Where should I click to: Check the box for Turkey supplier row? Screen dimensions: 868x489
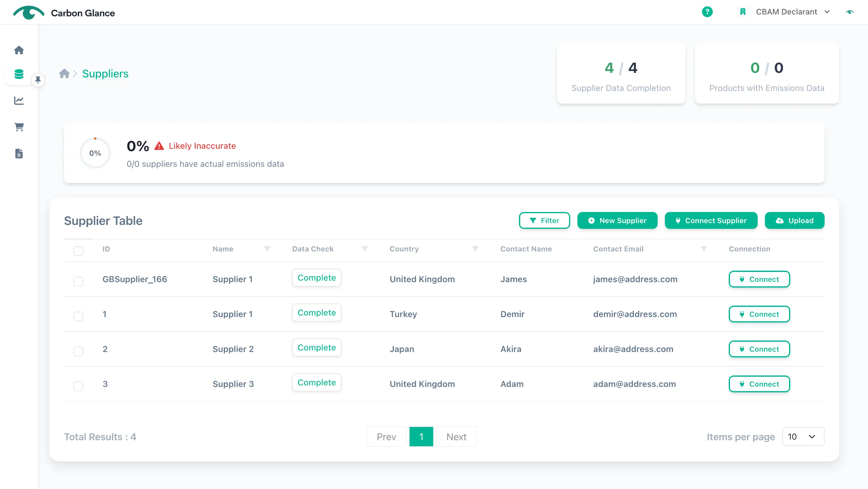point(78,316)
